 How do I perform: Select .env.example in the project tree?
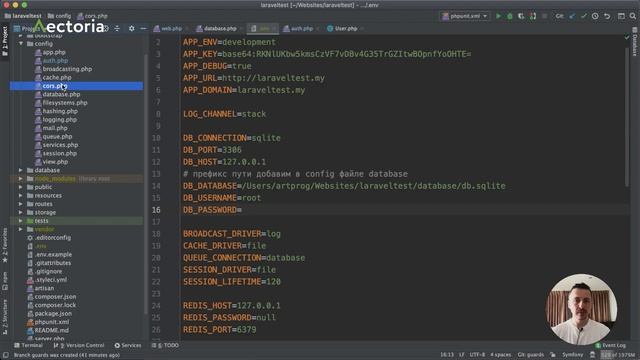pos(53,255)
